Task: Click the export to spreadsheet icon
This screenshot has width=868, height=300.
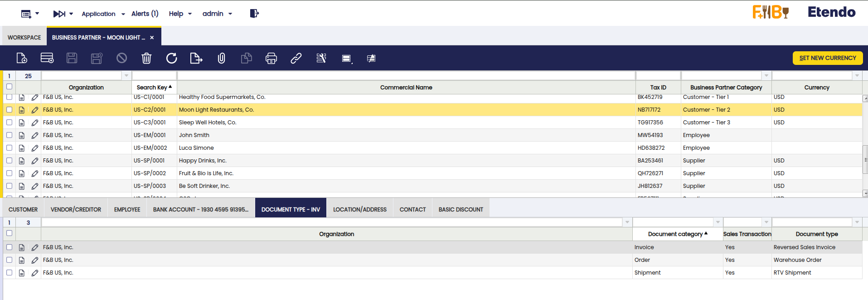Action: click(196, 58)
